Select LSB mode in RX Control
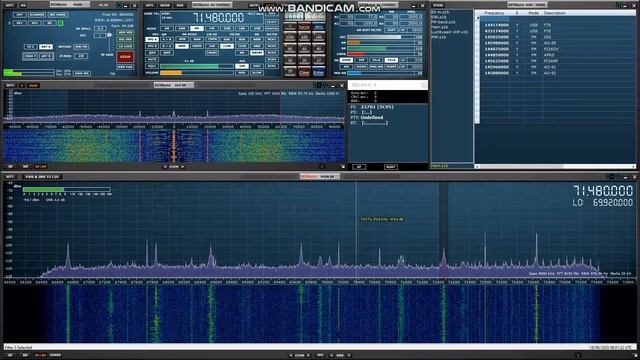 242,29
